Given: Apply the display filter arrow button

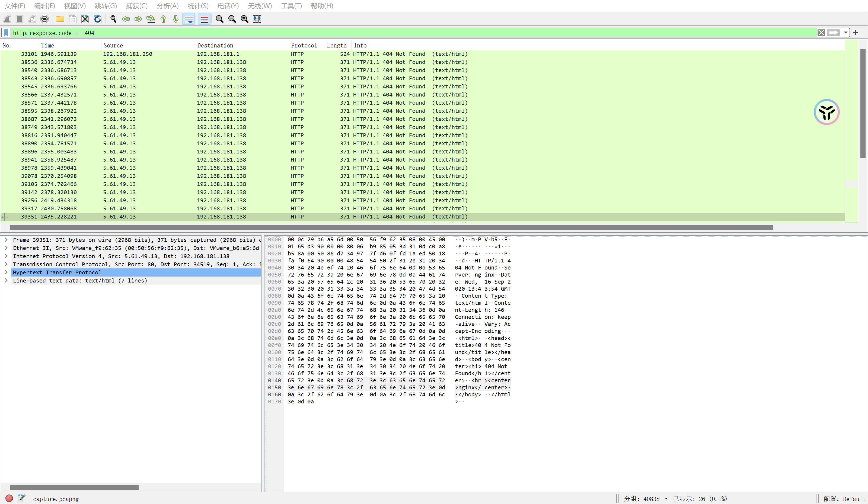Looking at the screenshot, I should click(834, 33).
